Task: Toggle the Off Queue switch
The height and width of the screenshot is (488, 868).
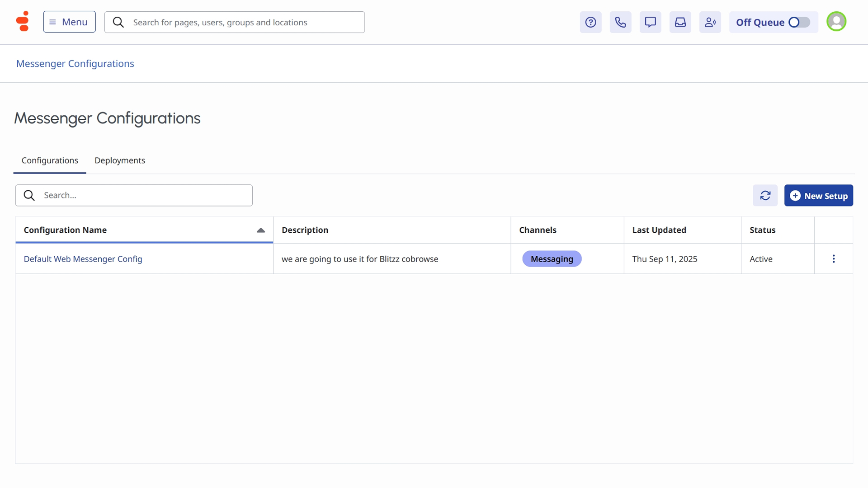Action: pyautogui.click(x=799, y=22)
